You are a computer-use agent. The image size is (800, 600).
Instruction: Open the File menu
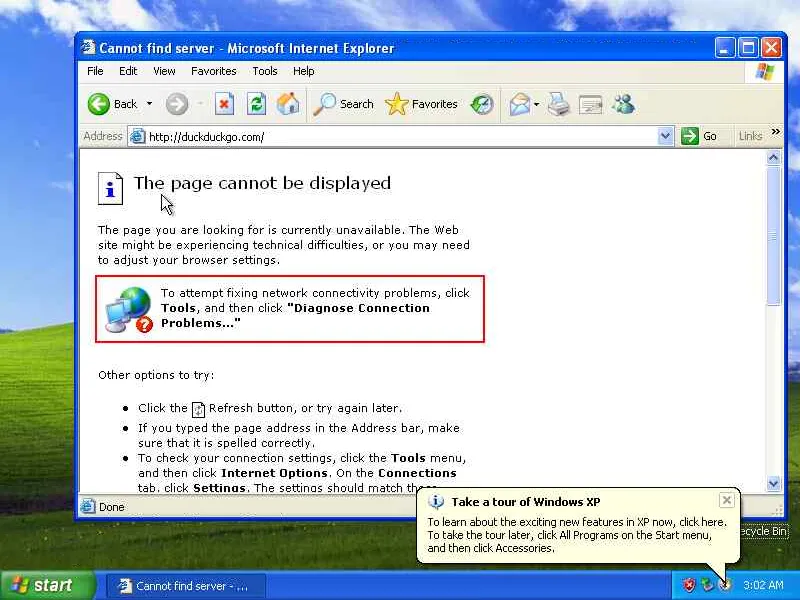95,71
